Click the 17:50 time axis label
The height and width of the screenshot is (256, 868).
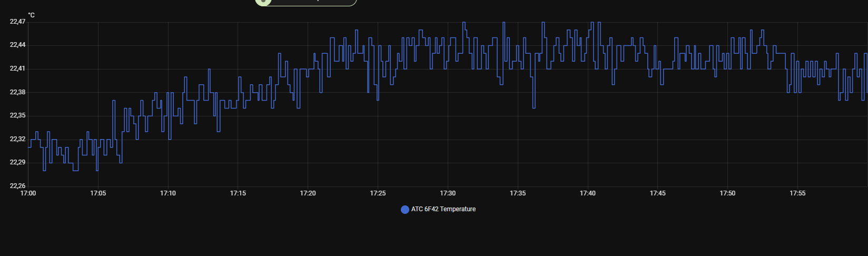pos(727,193)
